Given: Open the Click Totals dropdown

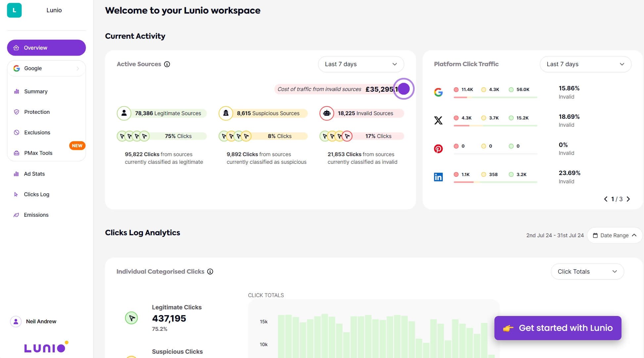Looking at the screenshot, I should point(587,272).
